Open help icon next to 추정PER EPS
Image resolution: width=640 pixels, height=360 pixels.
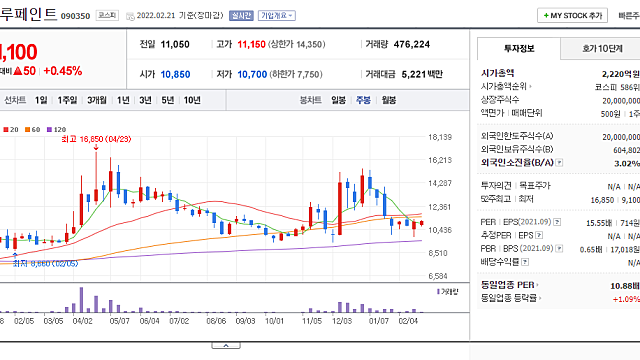539,235
